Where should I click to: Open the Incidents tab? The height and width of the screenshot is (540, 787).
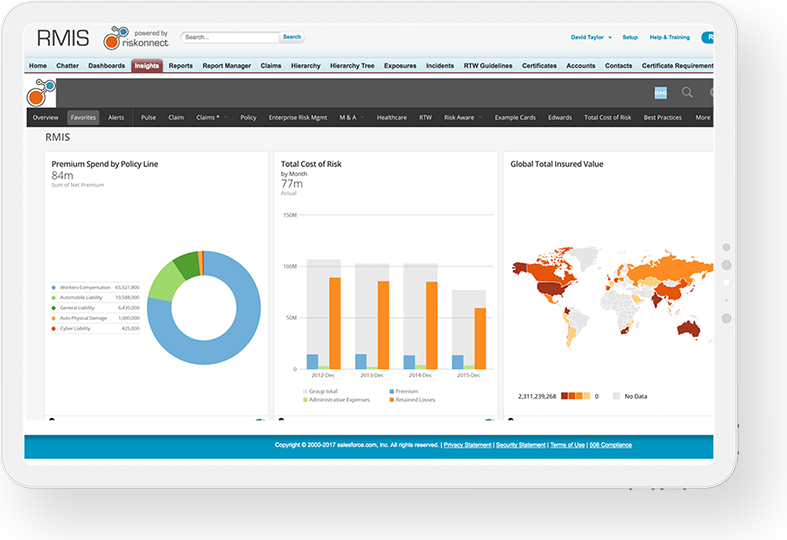440,66
